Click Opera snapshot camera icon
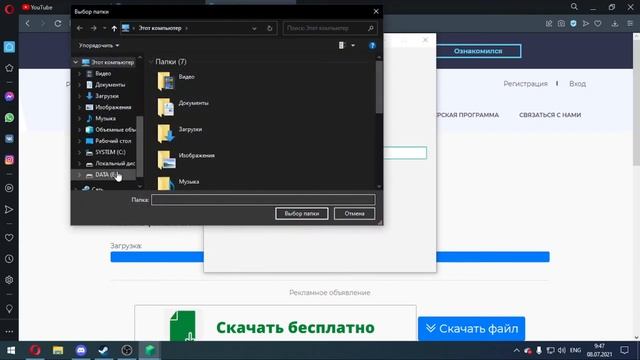The image size is (640, 360). (x=561, y=24)
